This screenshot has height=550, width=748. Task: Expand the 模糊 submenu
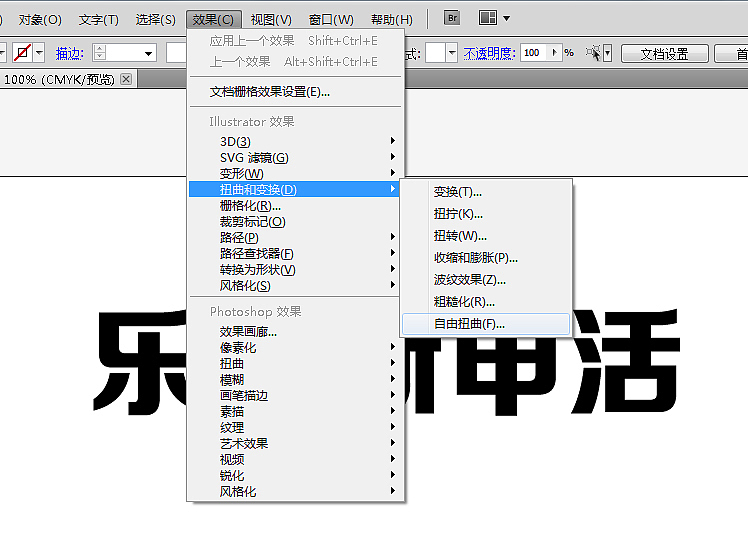[x=294, y=380]
